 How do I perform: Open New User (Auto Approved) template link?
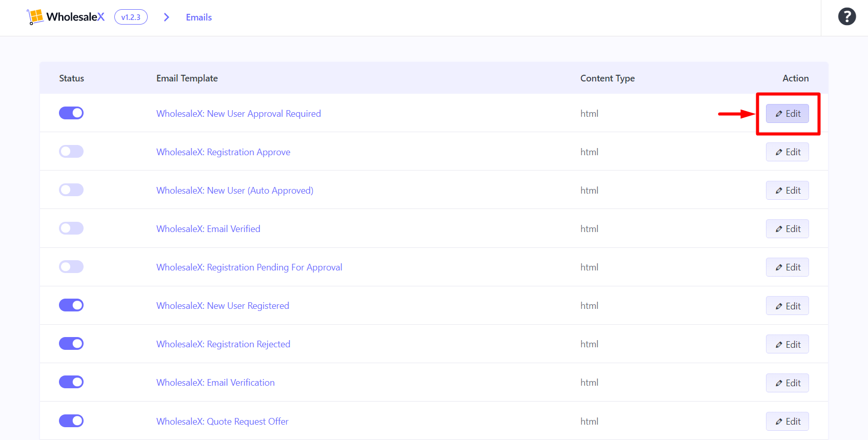click(235, 191)
